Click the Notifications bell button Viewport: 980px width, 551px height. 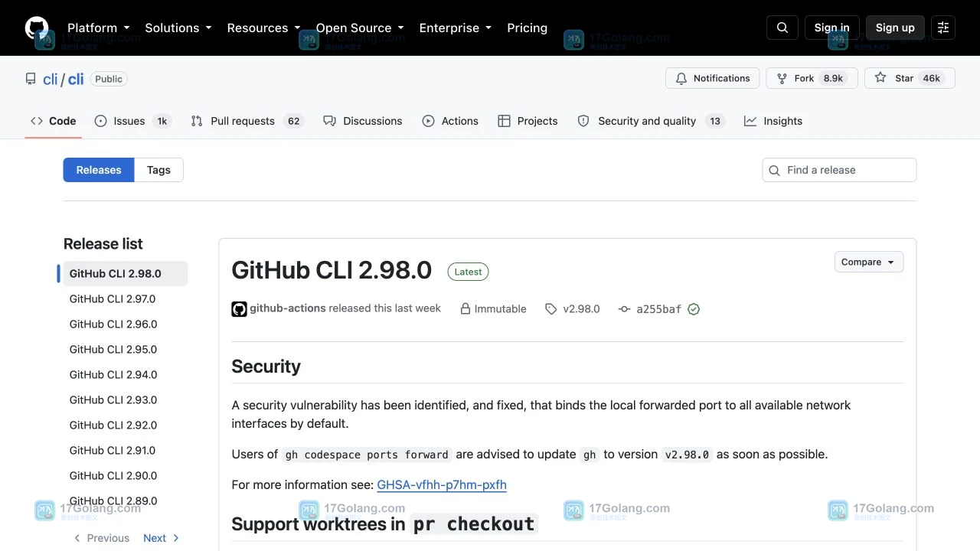pyautogui.click(x=713, y=78)
